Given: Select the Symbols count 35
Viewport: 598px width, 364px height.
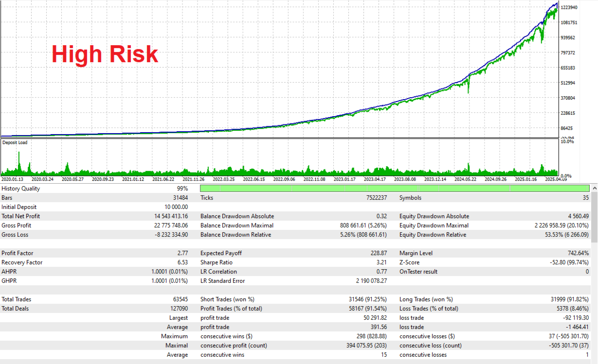Looking at the screenshot, I should pyautogui.click(x=585, y=198).
